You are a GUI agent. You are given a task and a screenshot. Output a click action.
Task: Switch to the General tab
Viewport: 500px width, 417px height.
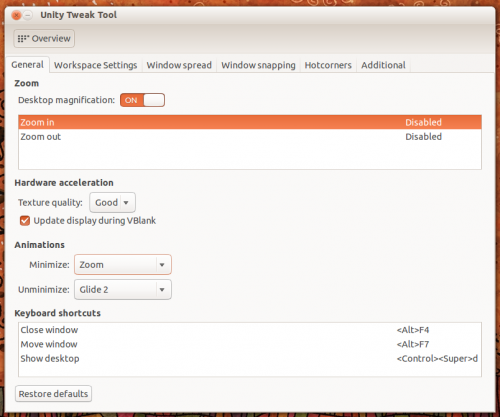tap(27, 65)
